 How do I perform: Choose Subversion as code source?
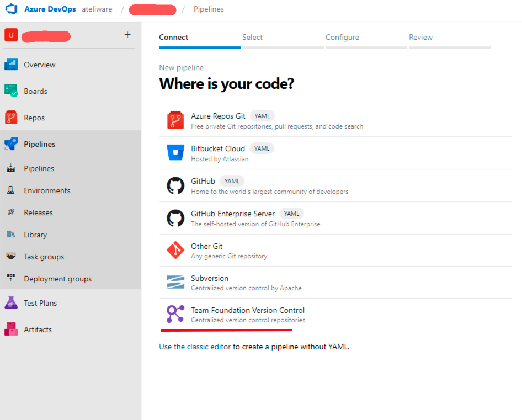tap(335, 283)
